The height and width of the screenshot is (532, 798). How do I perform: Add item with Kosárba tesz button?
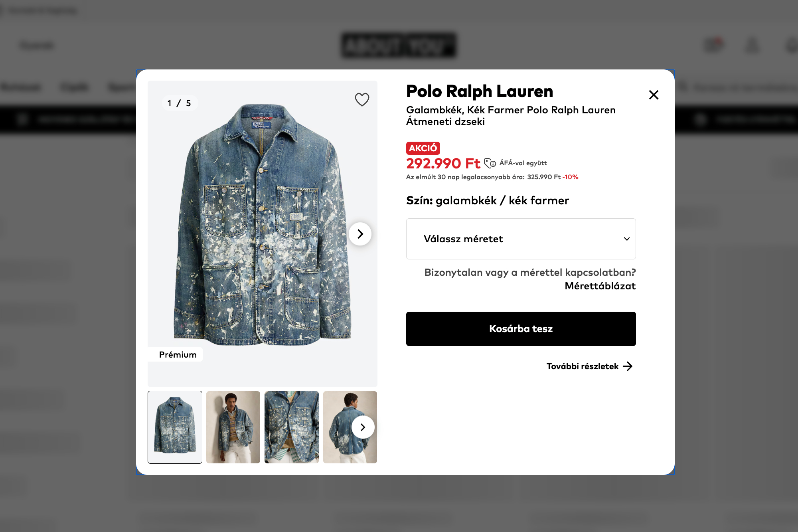tap(521, 328)
